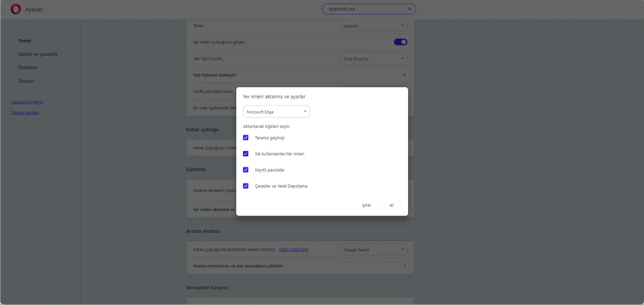The image size is (644, 305).
Task: Click the Arama motoru heading
Action: coord(203,231)
